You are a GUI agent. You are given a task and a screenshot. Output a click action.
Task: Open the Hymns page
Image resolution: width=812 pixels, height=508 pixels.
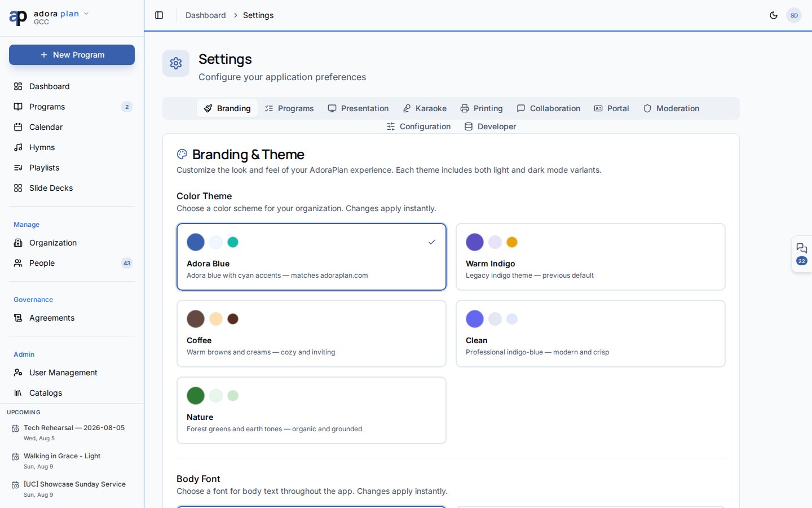72,147
